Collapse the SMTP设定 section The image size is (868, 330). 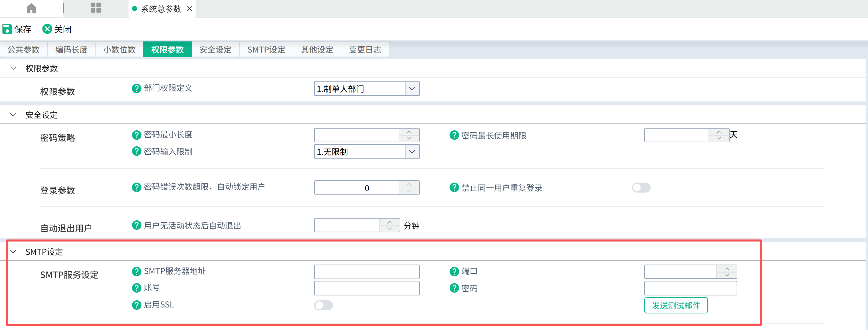pyautogui.click(x=13, y=252)
